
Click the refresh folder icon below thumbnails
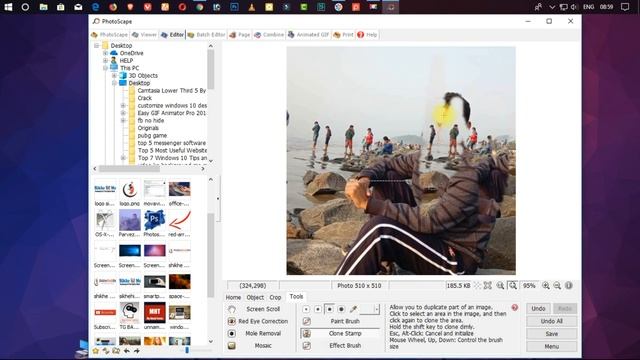point(106,351)
